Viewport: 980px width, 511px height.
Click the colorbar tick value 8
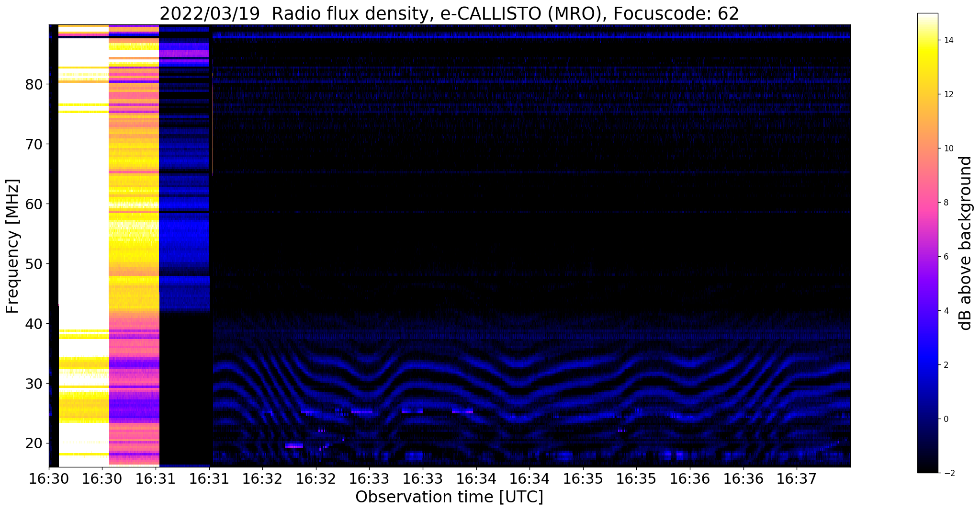pyautogui.click(x=946, y=203)
